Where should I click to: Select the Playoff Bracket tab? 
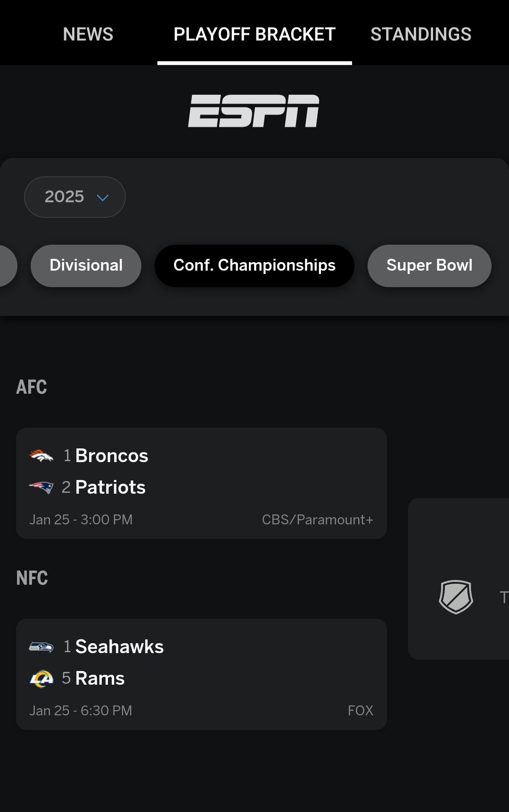click(254, 34)
